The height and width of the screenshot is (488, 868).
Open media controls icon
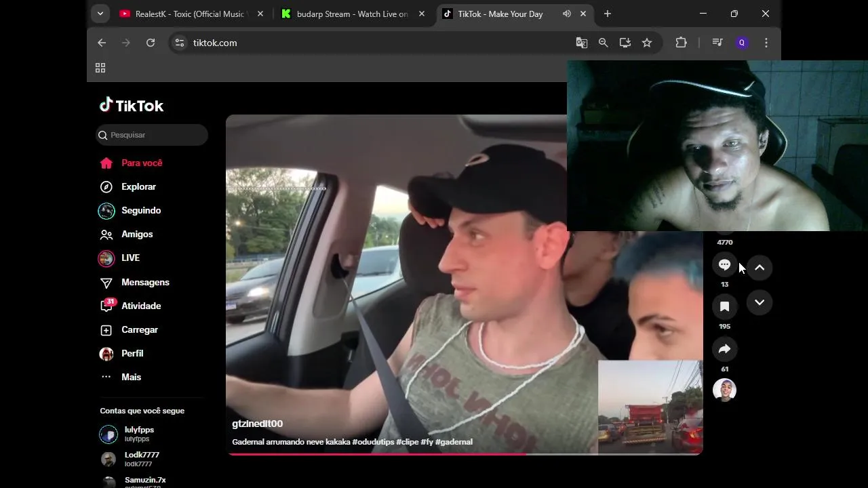[x=717, y=43]
